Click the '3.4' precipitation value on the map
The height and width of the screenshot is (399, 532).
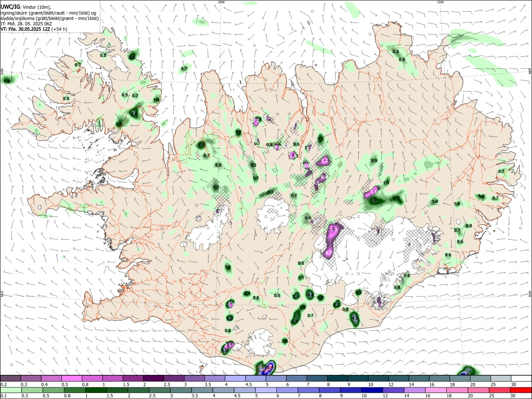click(134, 113)
